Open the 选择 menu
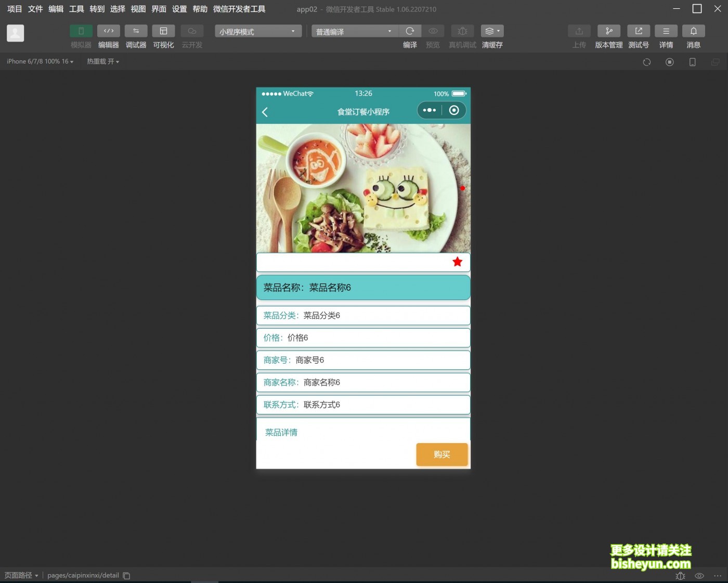This screenshot has height=583, width=728. (x=118, y=9)
